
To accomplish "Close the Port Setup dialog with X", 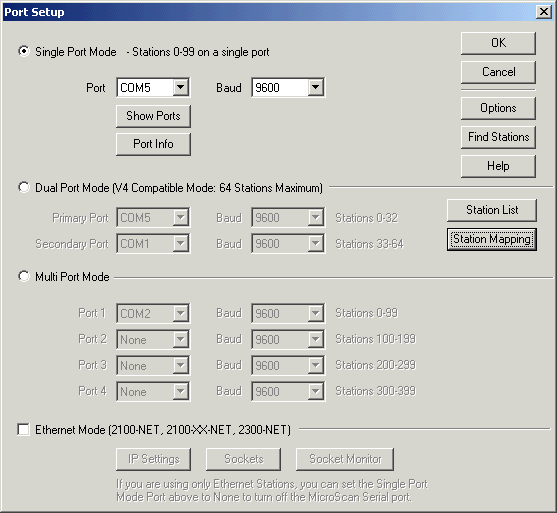I will click(544, 12).
